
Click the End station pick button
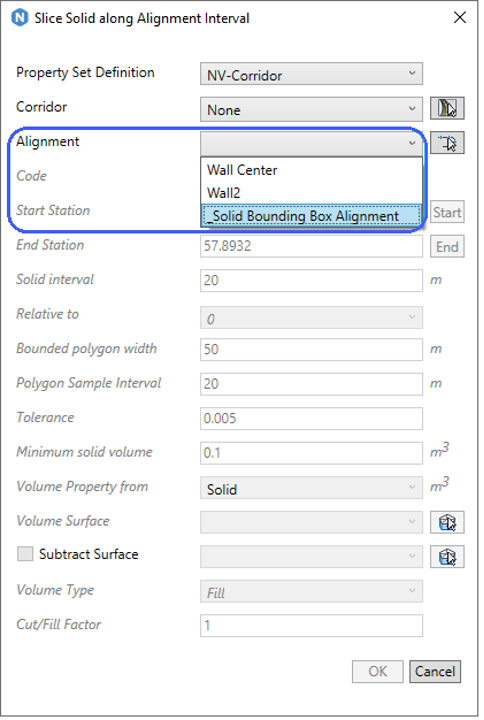coord(447,247)
